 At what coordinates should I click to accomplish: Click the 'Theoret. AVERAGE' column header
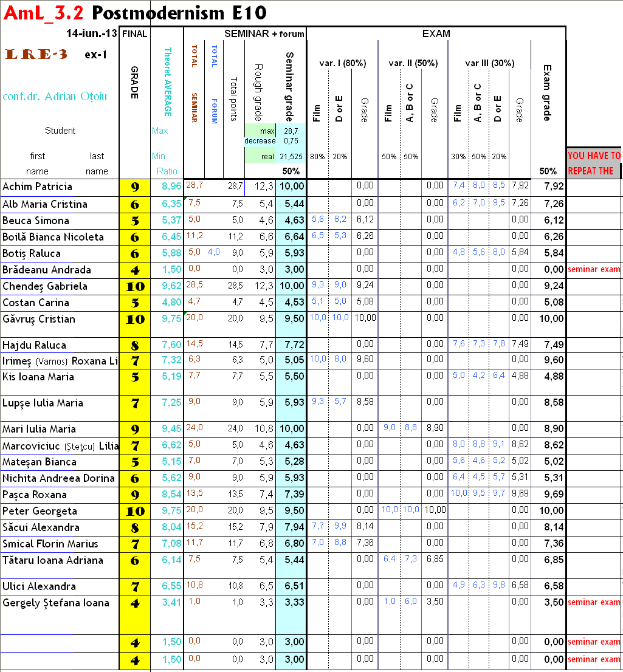coord(168,82)
